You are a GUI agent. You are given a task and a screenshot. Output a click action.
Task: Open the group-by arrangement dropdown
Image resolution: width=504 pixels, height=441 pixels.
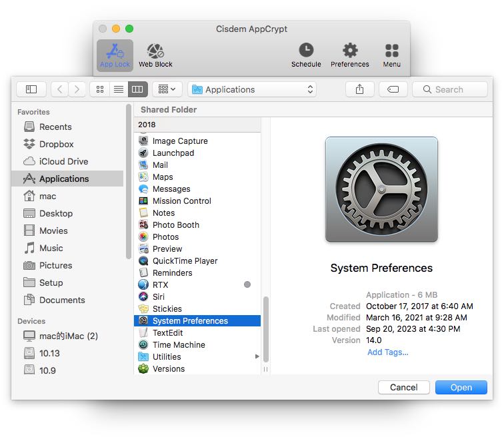tap(167, 89)
